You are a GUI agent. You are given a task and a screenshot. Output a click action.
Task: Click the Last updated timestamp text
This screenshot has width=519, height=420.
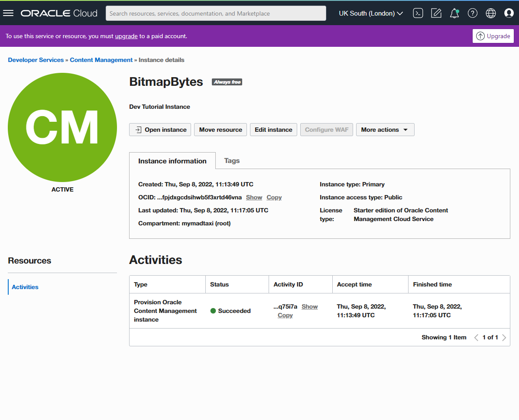coord(203,210)
